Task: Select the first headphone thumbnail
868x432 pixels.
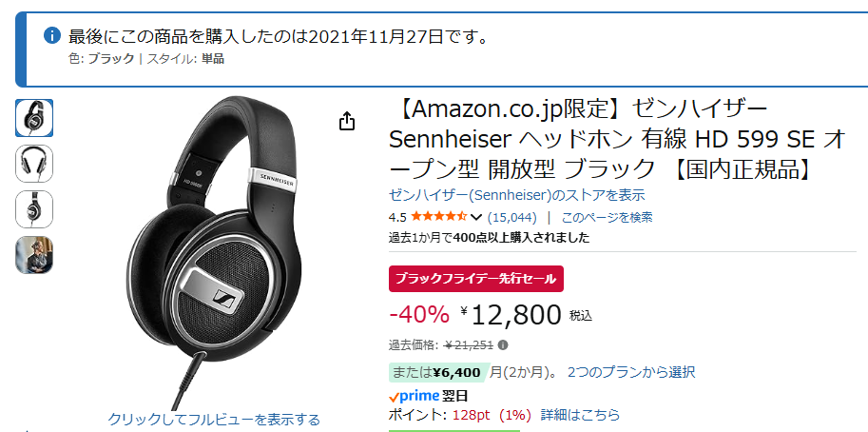Action: 34,118
